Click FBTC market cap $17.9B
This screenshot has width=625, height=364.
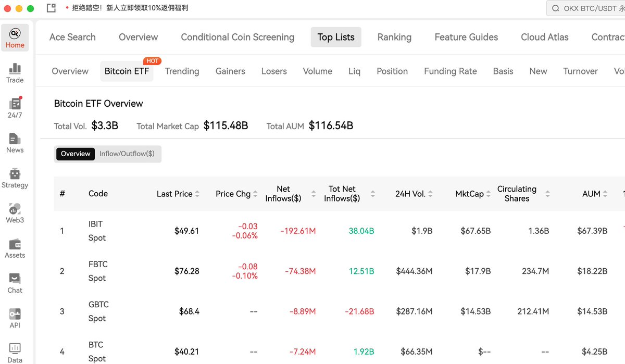point(478,271)
